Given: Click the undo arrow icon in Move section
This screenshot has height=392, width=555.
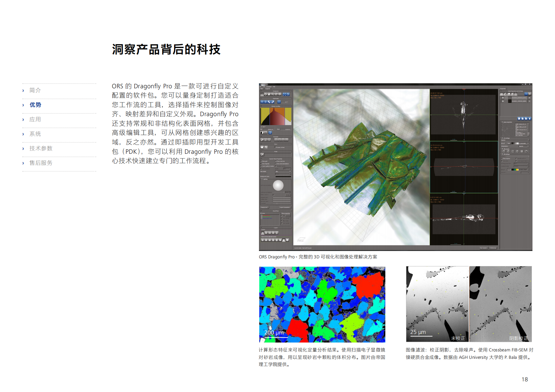Looking at the screenshot, I should click(x=266, y=147).
